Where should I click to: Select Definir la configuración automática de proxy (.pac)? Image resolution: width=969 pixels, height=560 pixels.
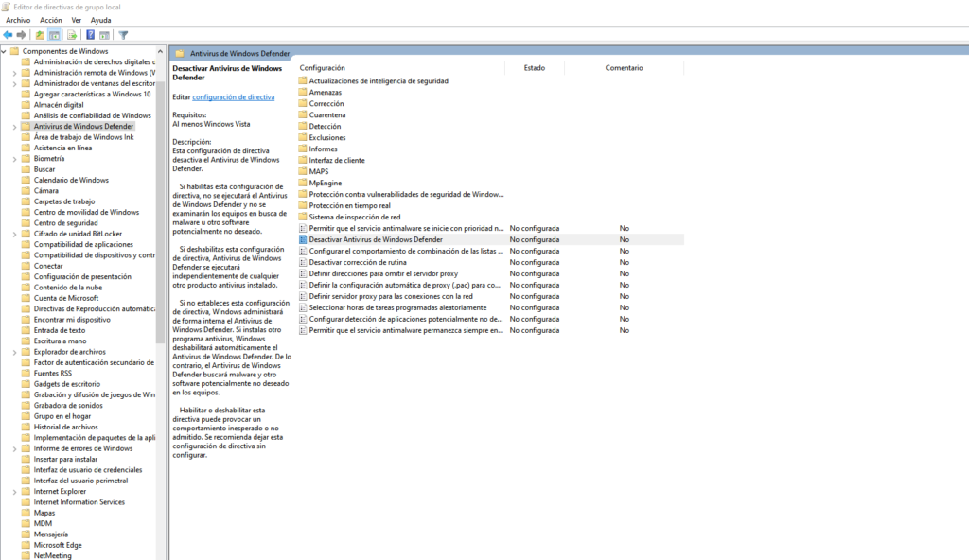tap(405, 285)
